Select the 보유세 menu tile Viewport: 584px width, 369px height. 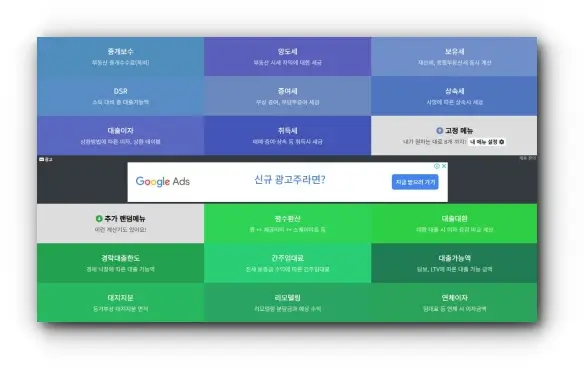454,57
